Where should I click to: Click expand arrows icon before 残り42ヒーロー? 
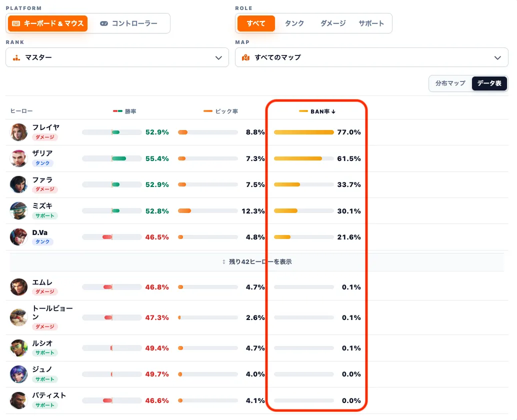click(224, 262)
